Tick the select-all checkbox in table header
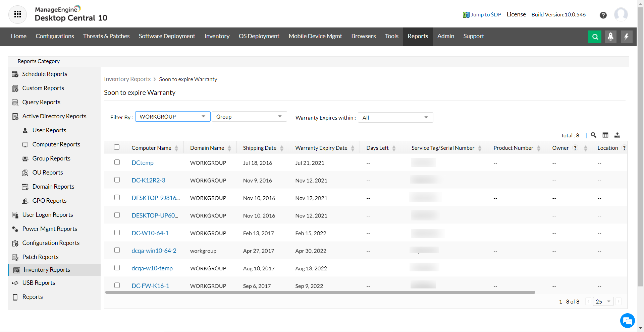The height and width of the screenshot is (332, 644). coord(117,147)
